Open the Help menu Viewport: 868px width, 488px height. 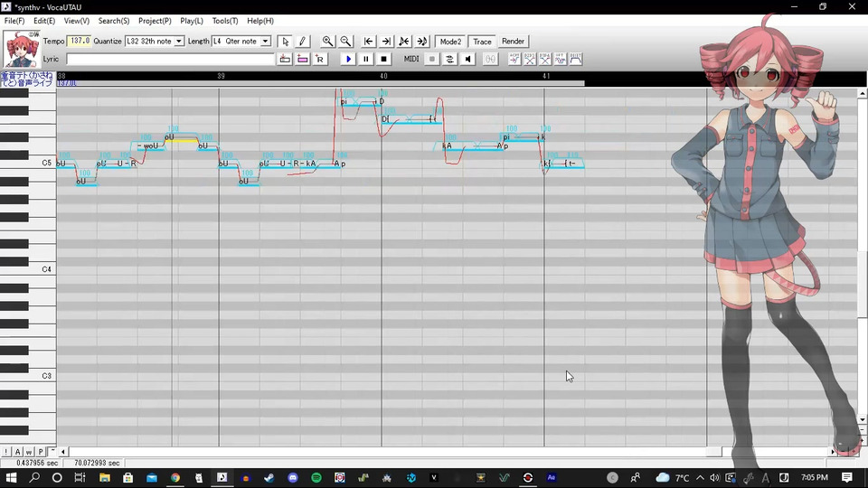click(260, 21)
